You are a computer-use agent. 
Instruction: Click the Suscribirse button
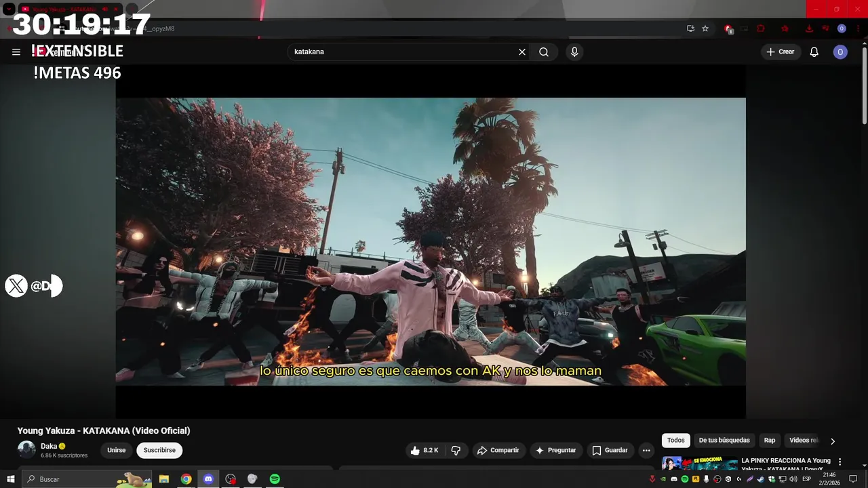(159, 450)
